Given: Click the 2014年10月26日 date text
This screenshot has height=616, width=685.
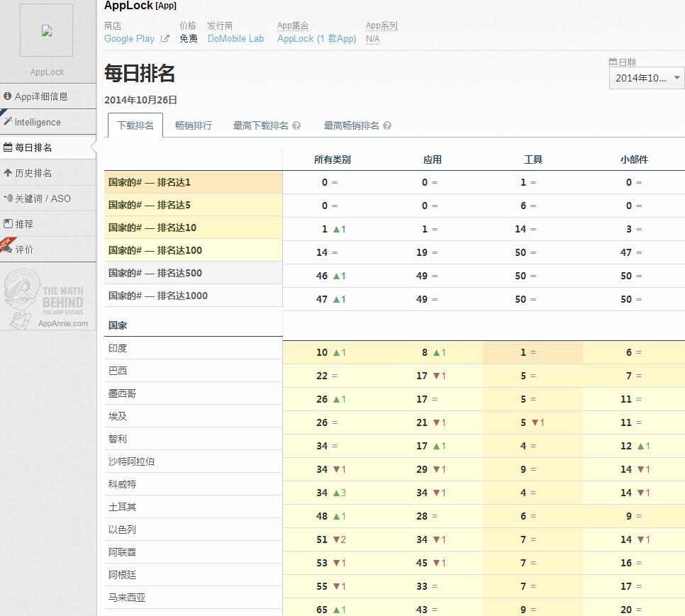Looking at the screenshot, I should 140,100.
